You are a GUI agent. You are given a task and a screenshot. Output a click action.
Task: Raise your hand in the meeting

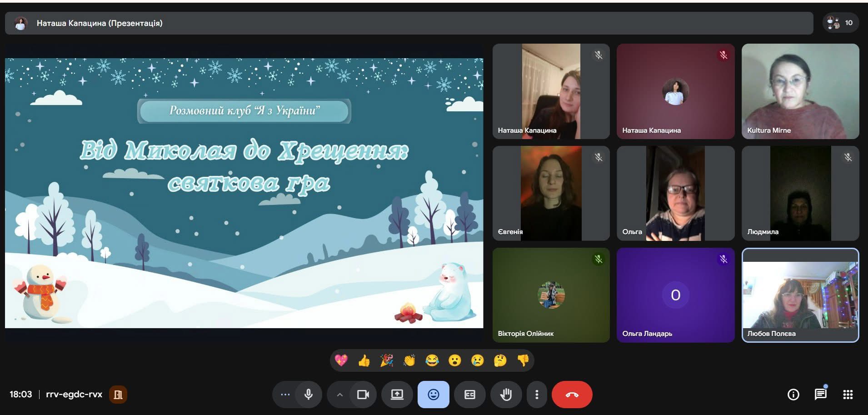[506, 395]
